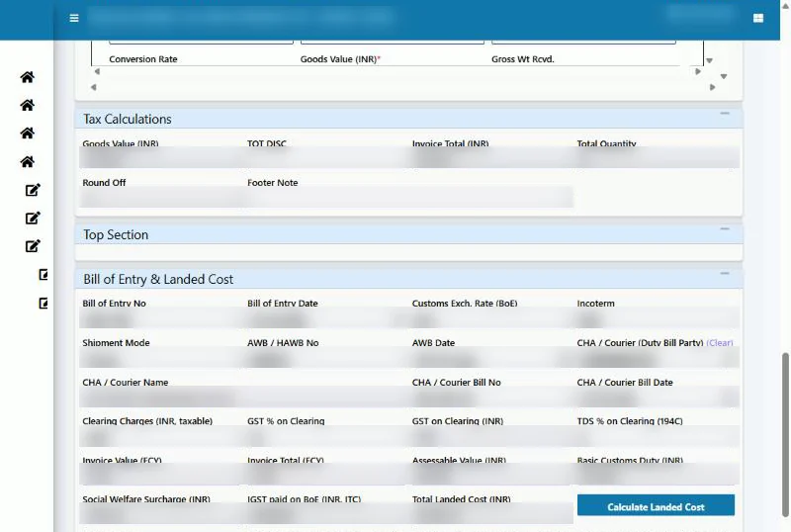Viewport: 791px width, 532px height.
Task: Click the Footer Note field
Action: pos(408,197)
